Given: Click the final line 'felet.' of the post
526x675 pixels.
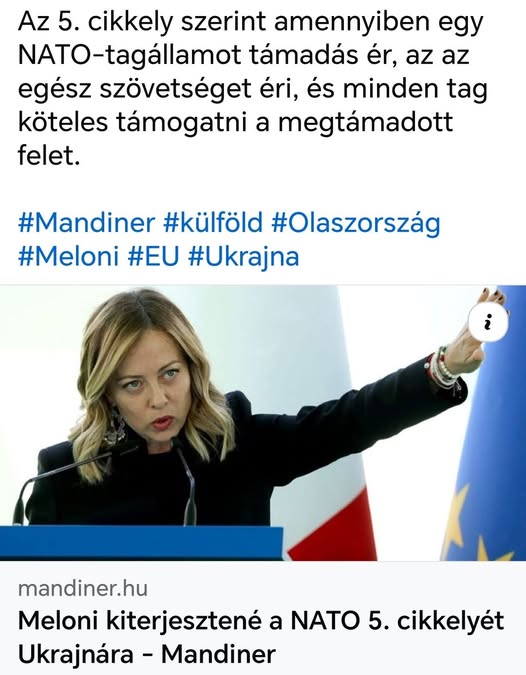Looking at the screenshot, I should pos(49,156).
